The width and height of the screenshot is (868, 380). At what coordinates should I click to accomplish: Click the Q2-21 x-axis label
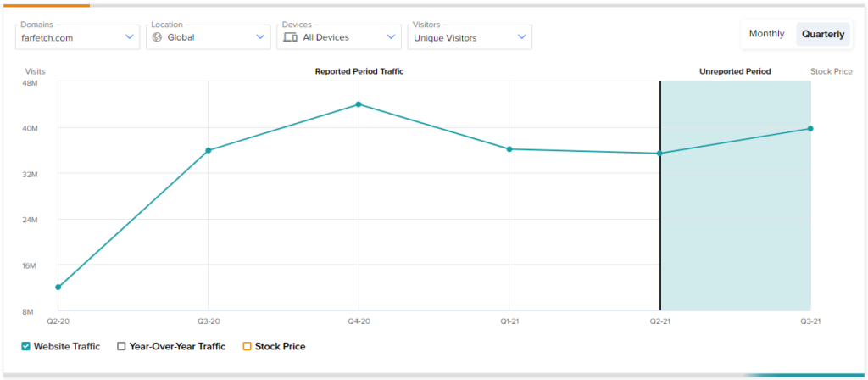(x=659, y=321)
